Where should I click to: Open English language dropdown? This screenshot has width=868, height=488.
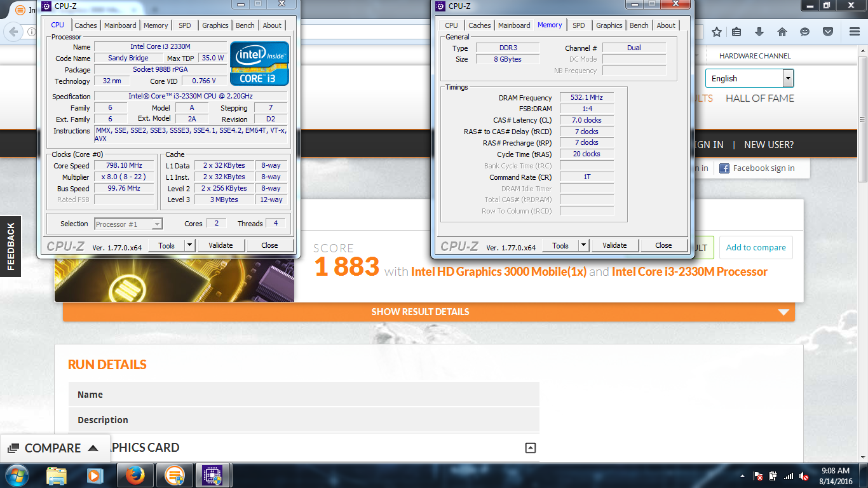point(750,78)
